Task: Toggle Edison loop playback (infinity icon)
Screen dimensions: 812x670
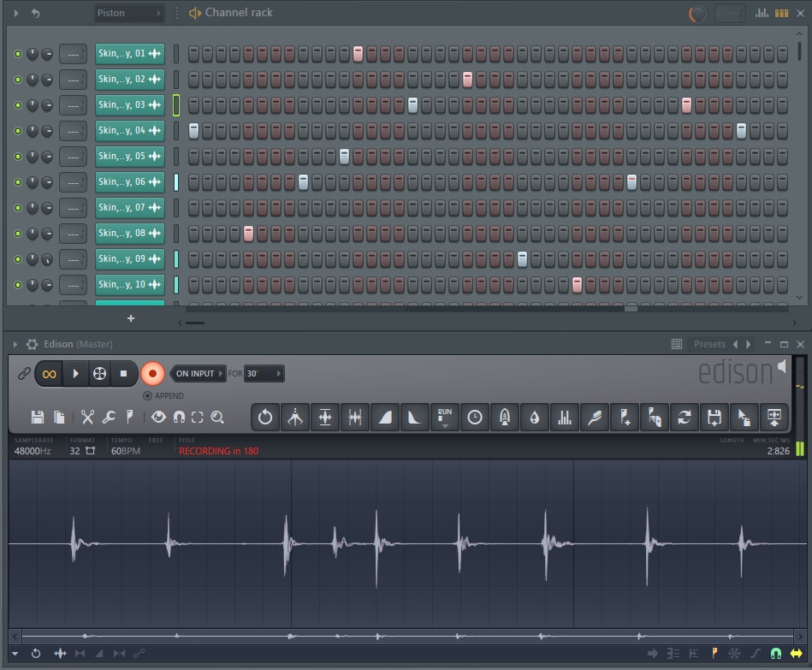Action: [x=50, y=374]
